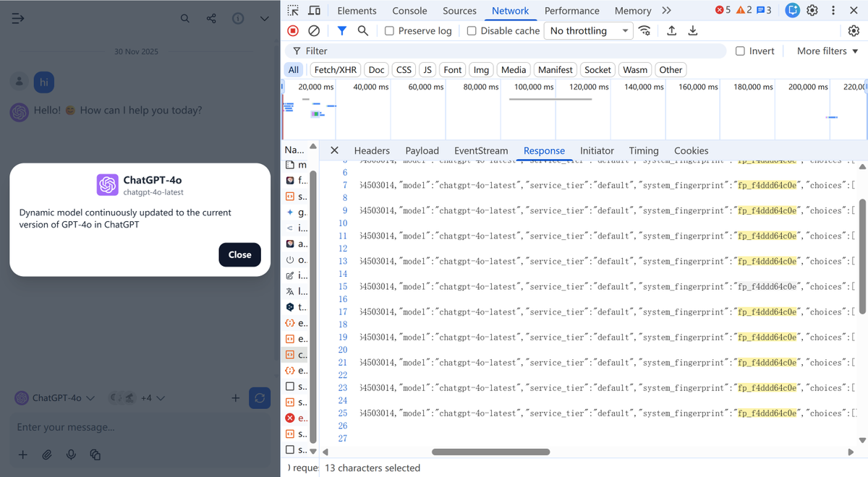Expand the +4 models dropdown
This screenshot has width=868, height=477.
(x=137, y=398)
